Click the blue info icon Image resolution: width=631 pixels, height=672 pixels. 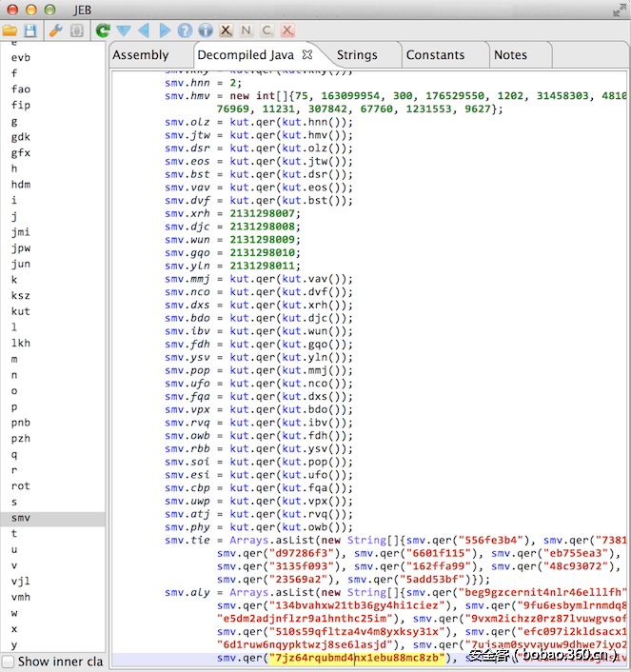[x=205, y=31]
